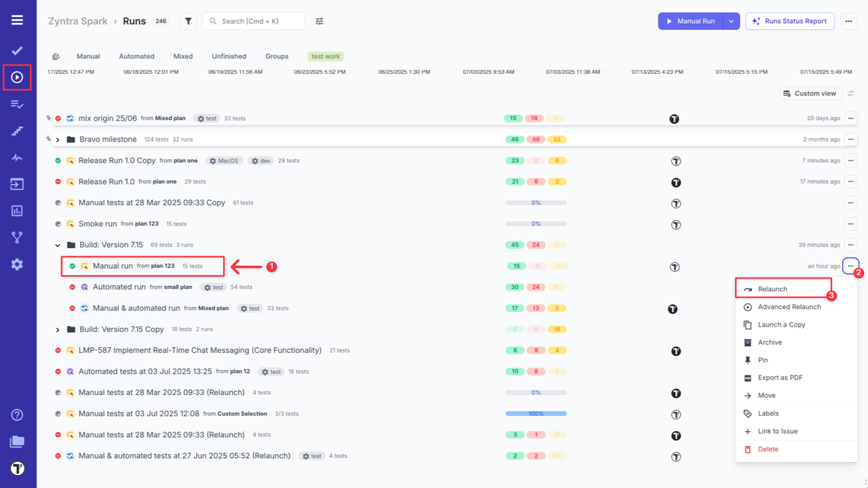Switch to the Automated filter tab
Viewport: 868px width, 488px height.
[x=136, y=56]
